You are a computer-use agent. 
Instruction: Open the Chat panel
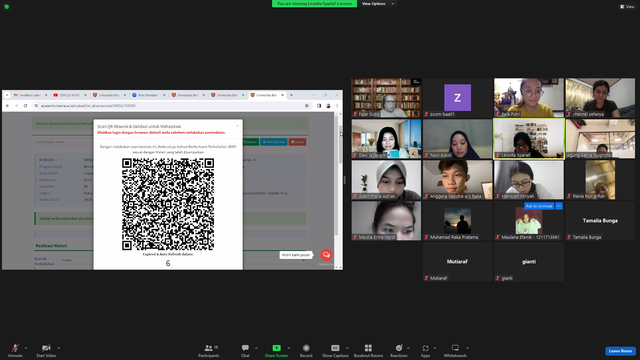click(x=245, y=350)
